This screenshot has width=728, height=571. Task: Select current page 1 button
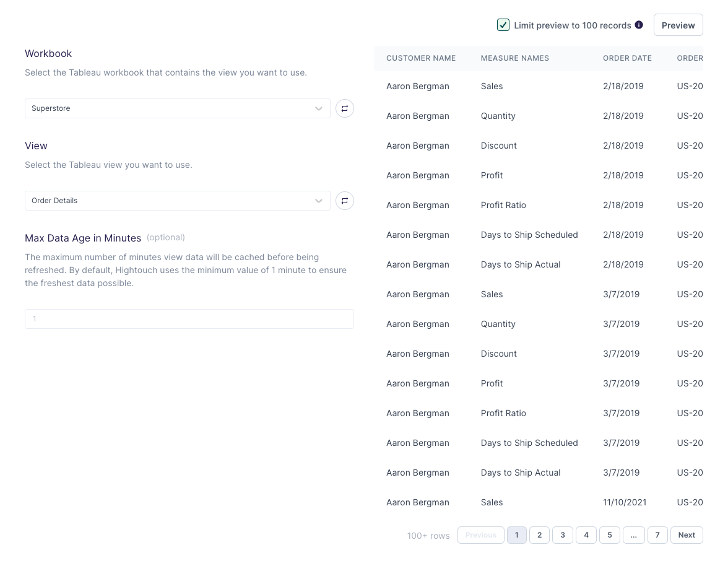pos(516,535)
